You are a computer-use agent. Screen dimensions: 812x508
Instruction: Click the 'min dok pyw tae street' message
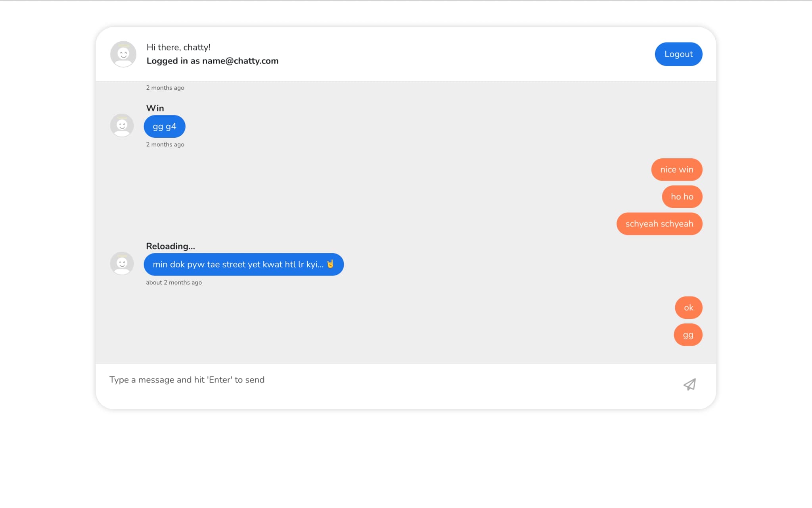tap(244, 264)
